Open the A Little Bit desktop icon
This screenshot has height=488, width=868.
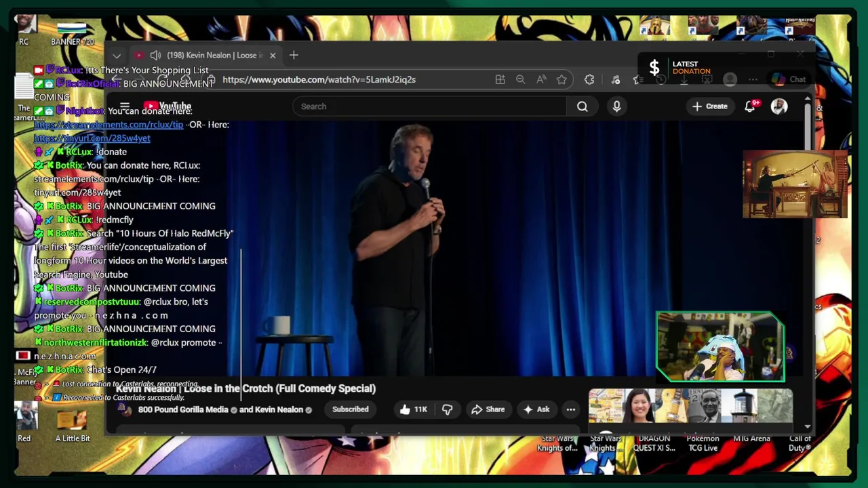coord(73,426)
